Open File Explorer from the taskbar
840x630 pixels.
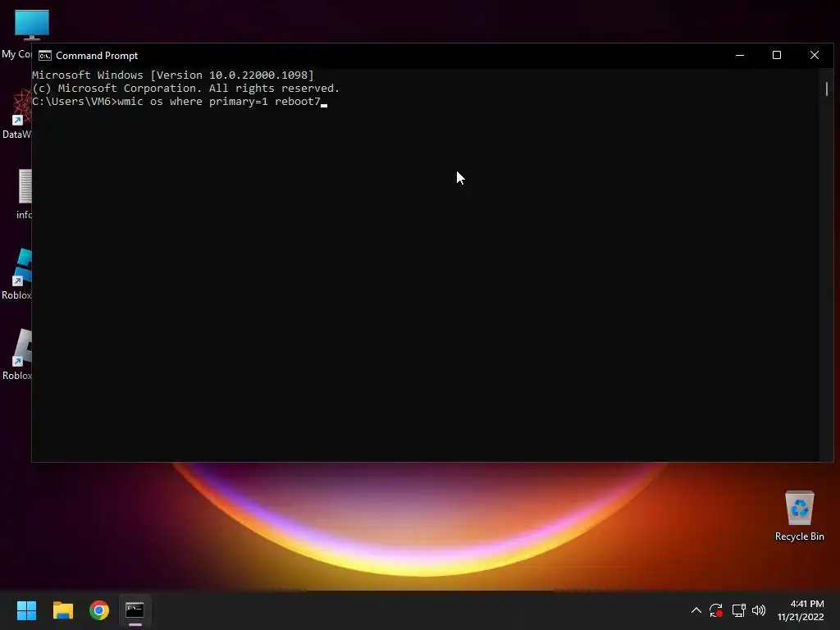[x=62, y=610]
